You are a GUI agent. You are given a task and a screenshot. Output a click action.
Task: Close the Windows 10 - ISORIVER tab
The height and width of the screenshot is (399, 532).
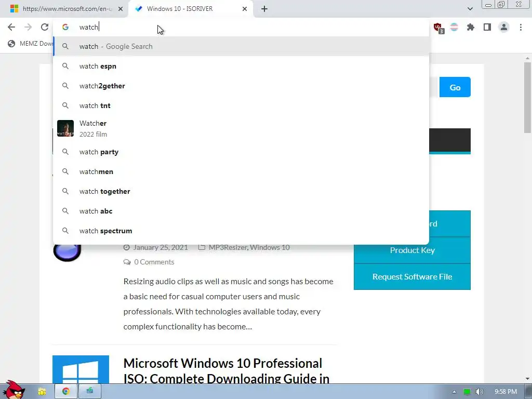[x=245, y=9]
